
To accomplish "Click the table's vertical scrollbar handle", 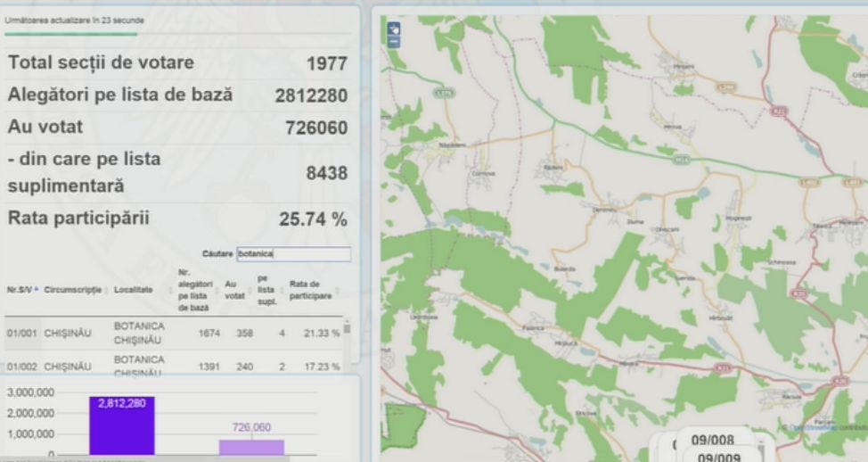I will 347,328.
